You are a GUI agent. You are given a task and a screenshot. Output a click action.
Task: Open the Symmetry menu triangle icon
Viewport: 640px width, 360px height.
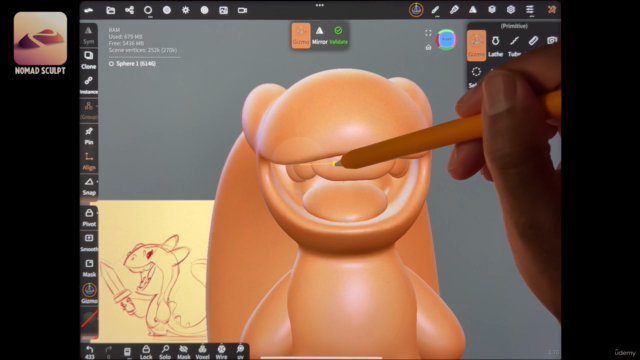coord(473,10)
